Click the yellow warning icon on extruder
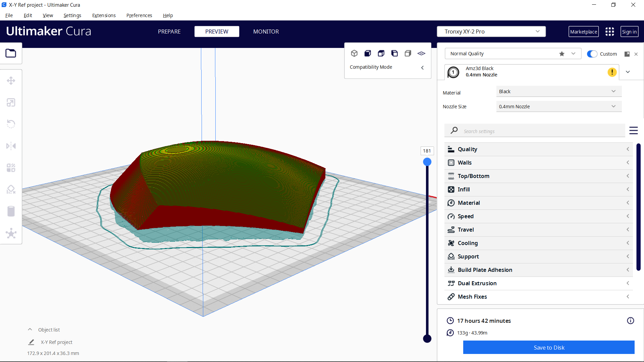This screenshot has width=644, height=362. coord(612,72)
